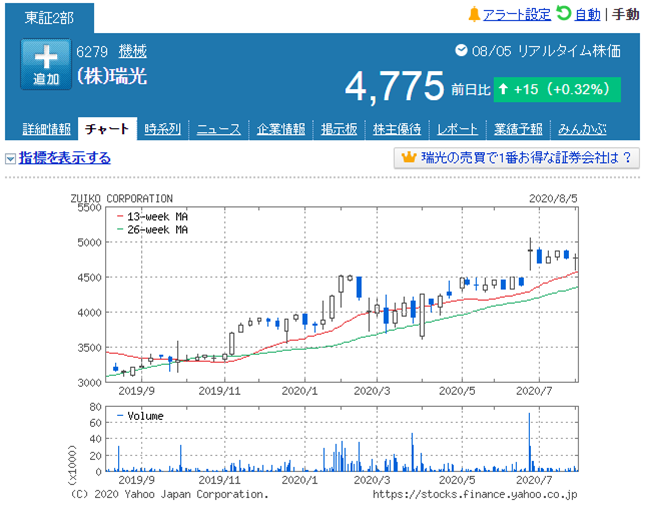The width and height of the screenshot is (645, 505).
Task: Open the 時系列 tab
Action: pyautogui.click(x=162, y=129)
